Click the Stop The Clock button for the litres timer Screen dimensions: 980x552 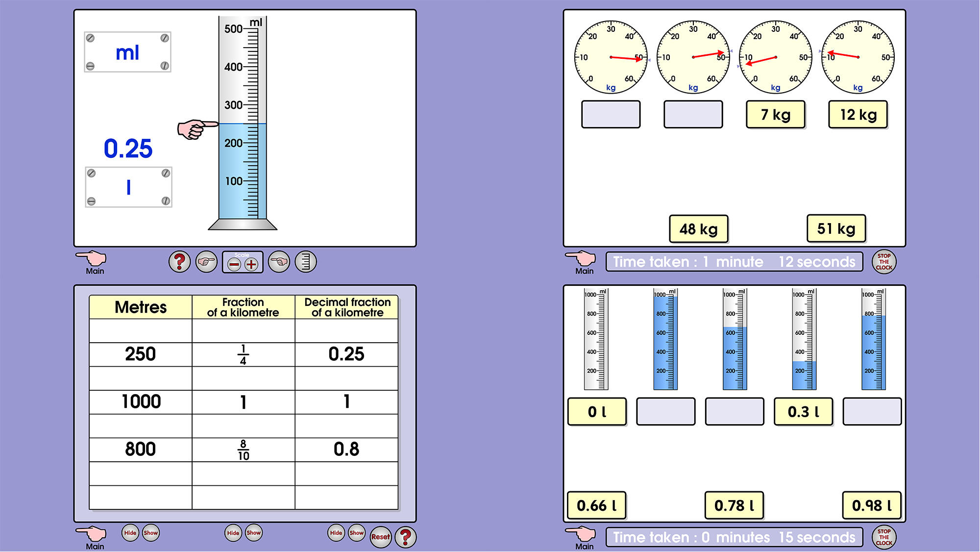[x=884, y=537]
